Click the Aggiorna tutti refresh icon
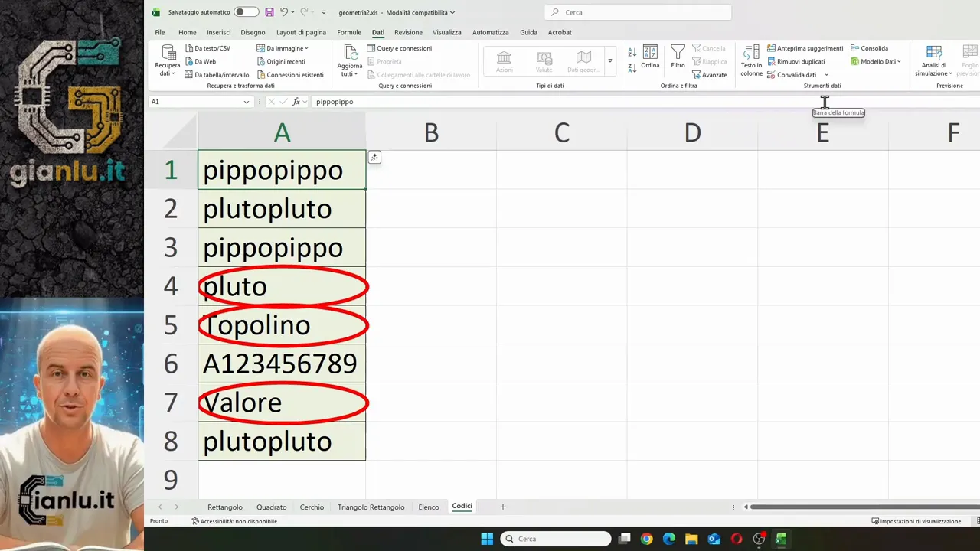Image resolution: width=980 pixels, height=551 pixels. 351,53
